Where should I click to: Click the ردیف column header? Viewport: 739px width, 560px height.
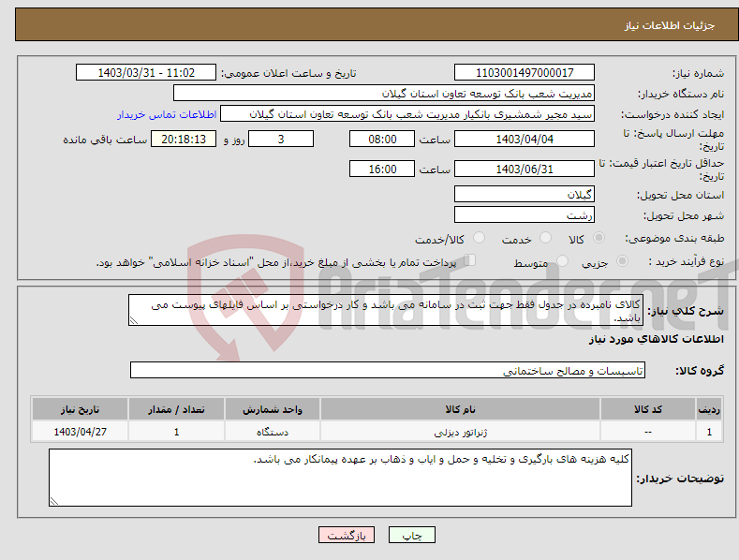point(709,409)
